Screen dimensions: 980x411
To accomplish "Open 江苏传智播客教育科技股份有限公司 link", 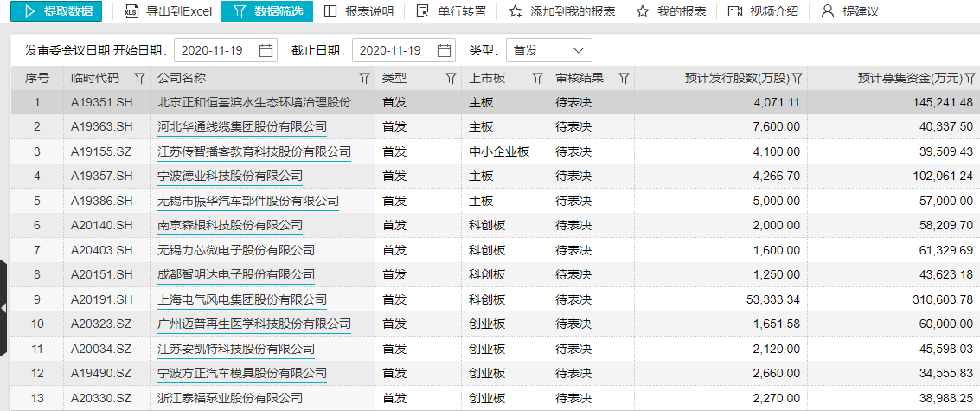I will [253, 151].
